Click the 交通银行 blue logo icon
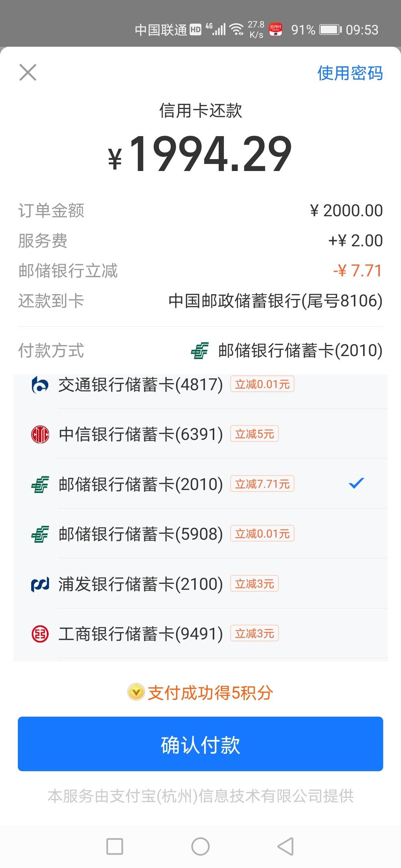Screen dimensions: 401x868 click(40, 385)
